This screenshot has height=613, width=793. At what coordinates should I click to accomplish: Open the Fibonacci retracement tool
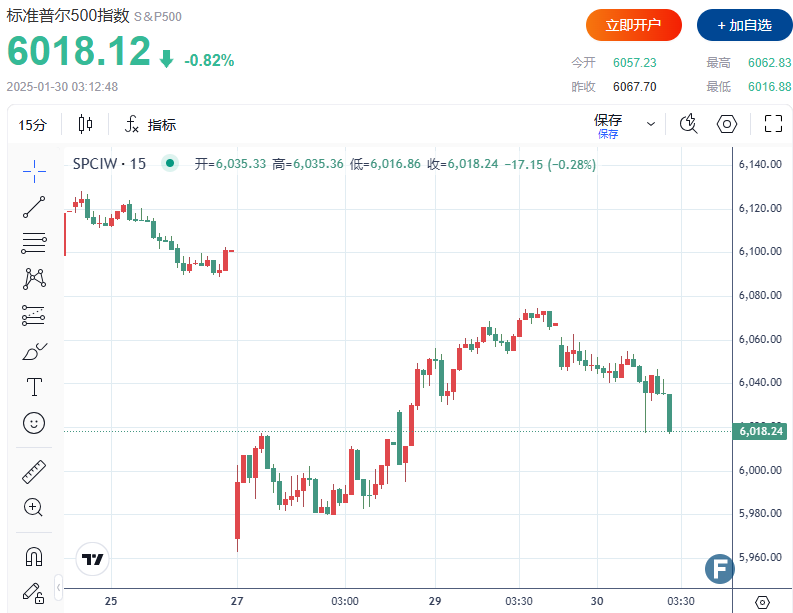click(34, 243)
